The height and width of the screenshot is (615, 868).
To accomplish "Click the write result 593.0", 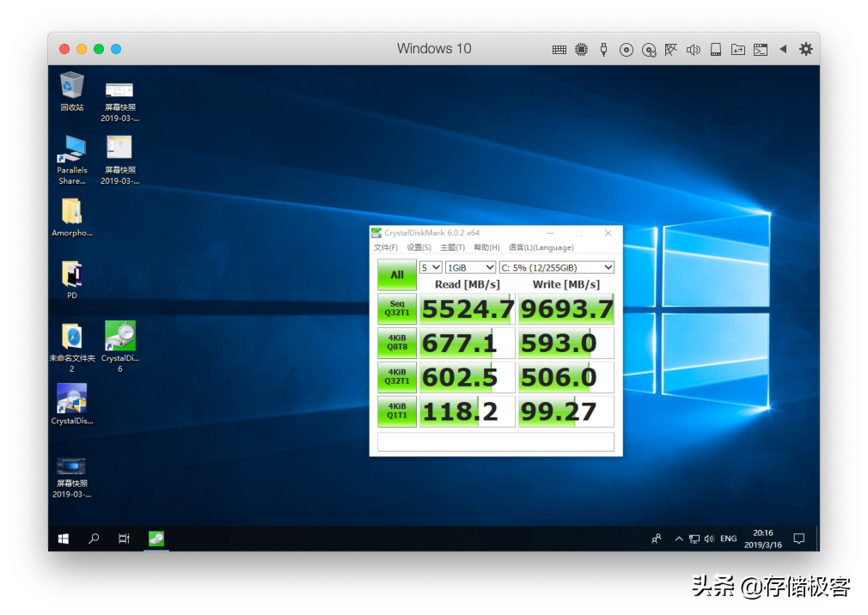I will (566, 344).
